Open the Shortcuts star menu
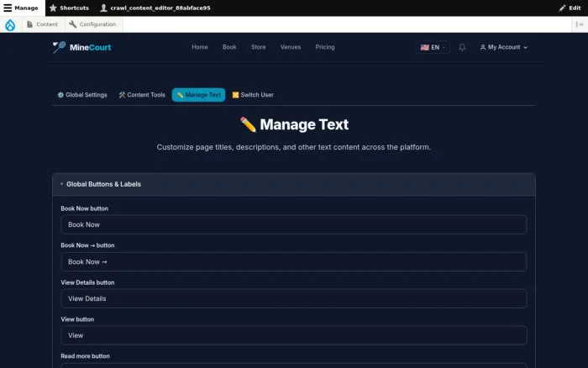Viewport: 588px width, 368px height. [x=69, y=8]
